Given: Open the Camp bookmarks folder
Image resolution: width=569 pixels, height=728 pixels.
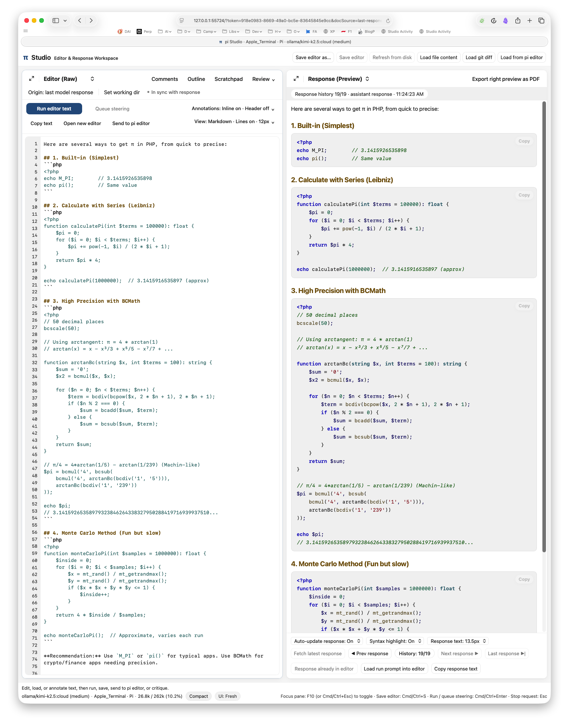Looking at the screenshot, I should pyautogui.click(x=206, y=32).
